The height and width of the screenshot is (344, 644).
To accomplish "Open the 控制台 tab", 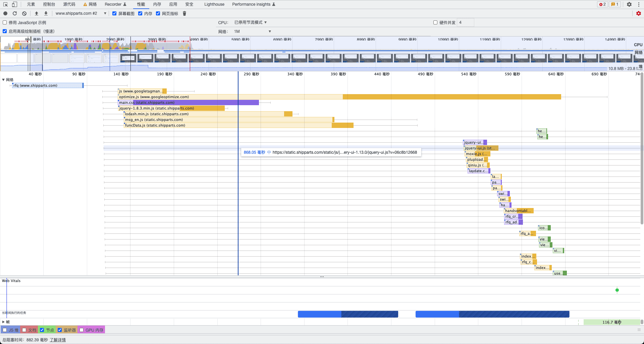I will (x=49, y=4).
